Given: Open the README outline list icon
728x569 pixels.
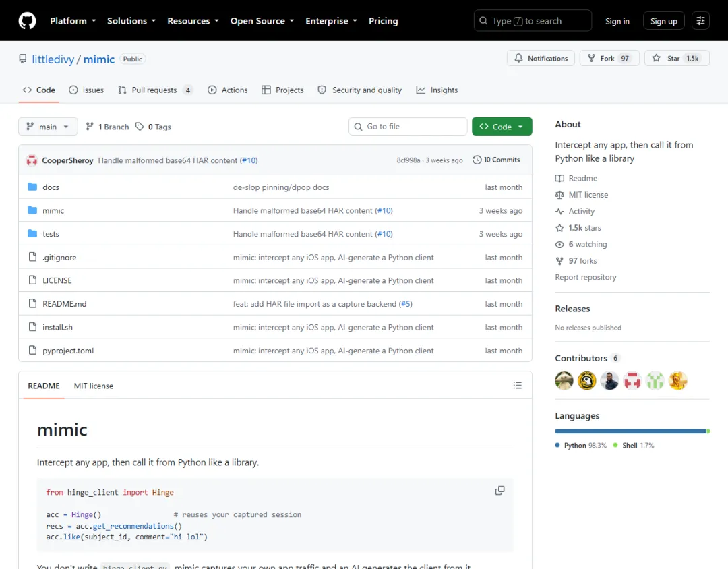Looking at the screenshot, I should tap(517, 386).
